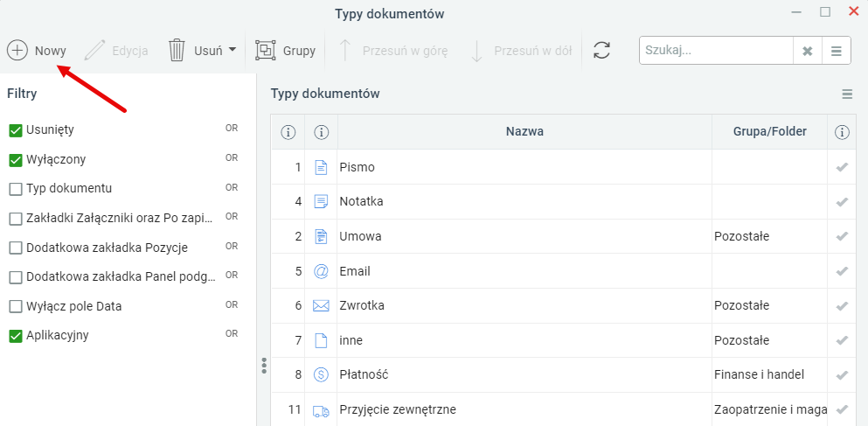This screenshot has width=868, height=426.
Task: Select the inne row name
Action: point(351,340)
